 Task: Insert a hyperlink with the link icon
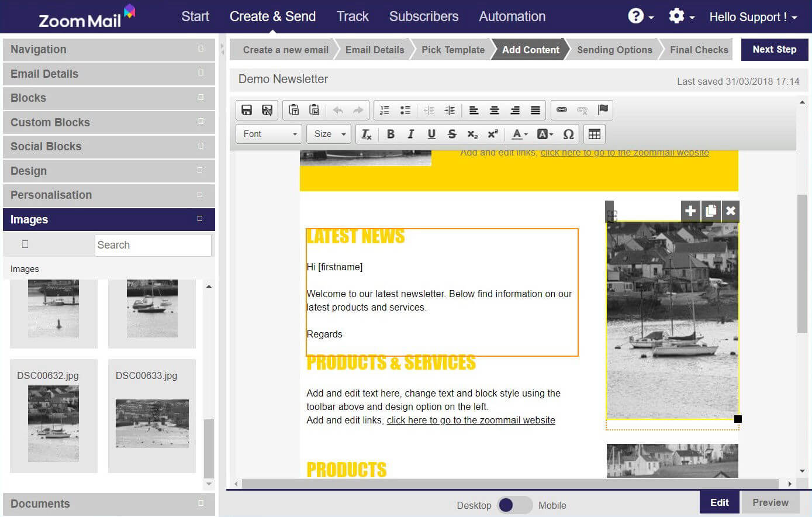coord(562,110)
